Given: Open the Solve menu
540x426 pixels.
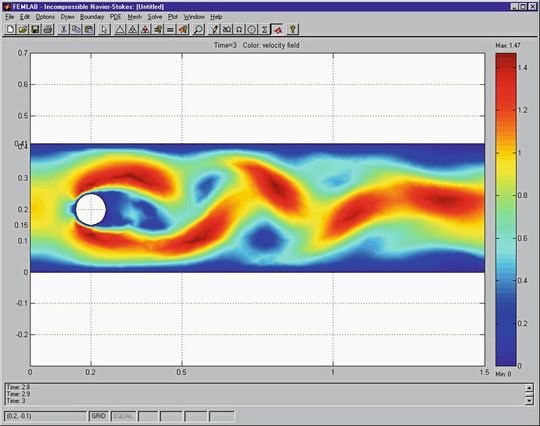Looking at the screenshot, I should [155, 17].
